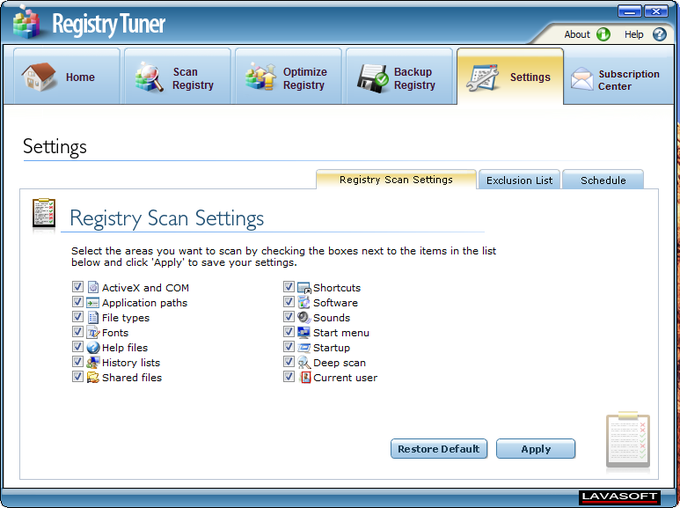Select the Settings tab label
680x508 pixels.
(530, 77)
